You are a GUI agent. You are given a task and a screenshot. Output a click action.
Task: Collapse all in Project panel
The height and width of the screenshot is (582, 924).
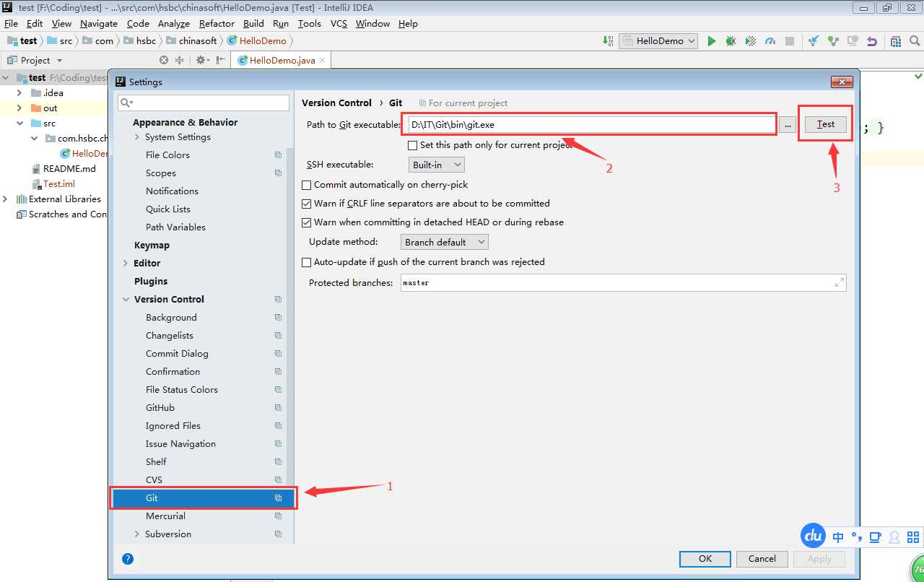[x=179, y=61]
